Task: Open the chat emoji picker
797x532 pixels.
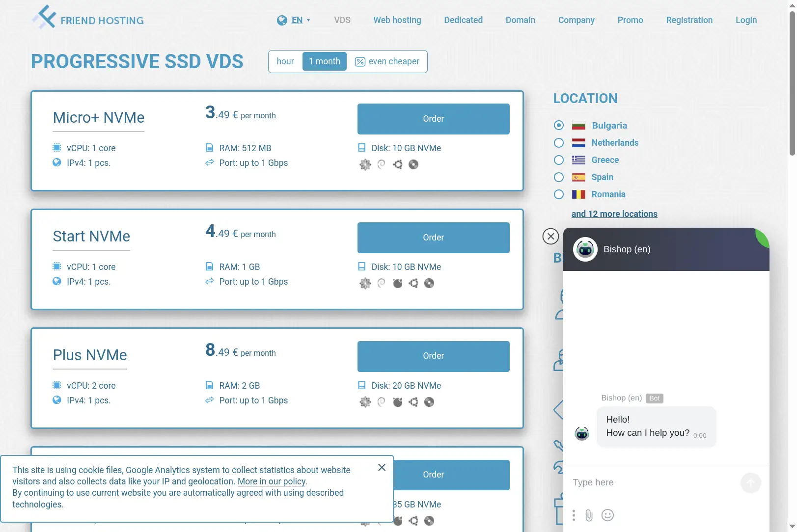Action: pyautogui.click(x=608, y=515)
